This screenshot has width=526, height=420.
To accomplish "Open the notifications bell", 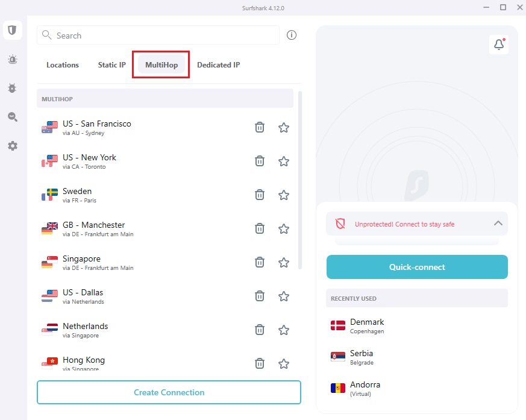I will pyautogui.click(x=499, y=44).
